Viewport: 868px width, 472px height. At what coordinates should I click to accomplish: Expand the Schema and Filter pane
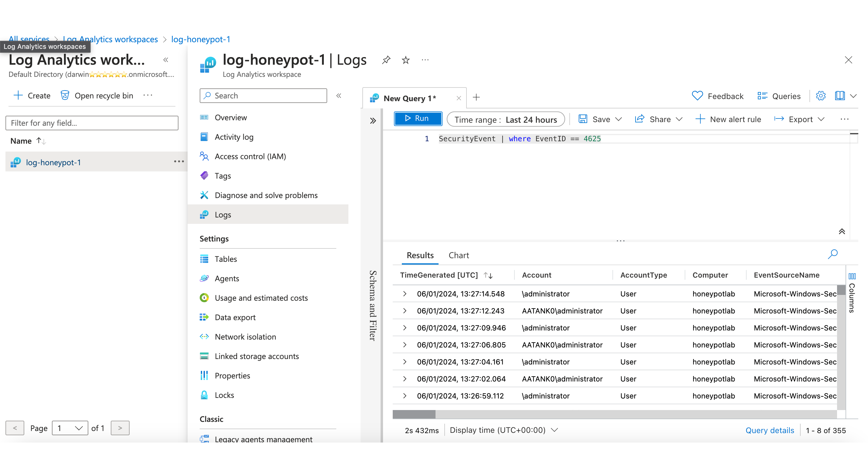[x=373, y=121]
